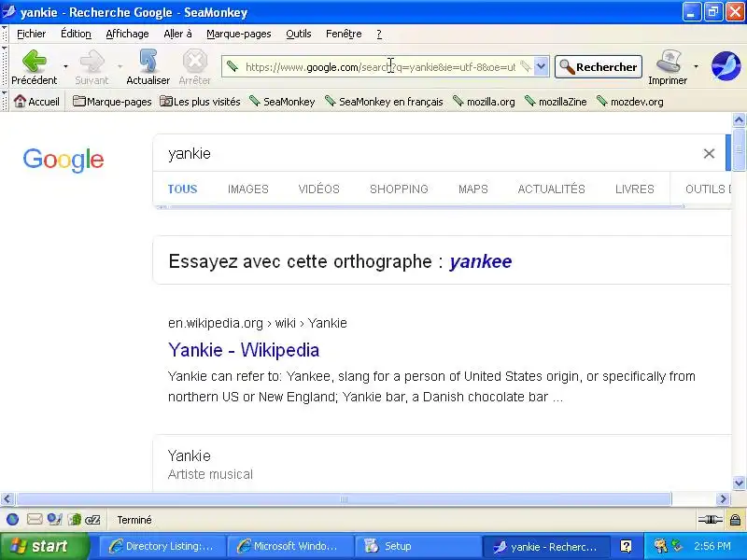Print page using Imprimer icon
This screenshot has width=747, height=560.
668,66
